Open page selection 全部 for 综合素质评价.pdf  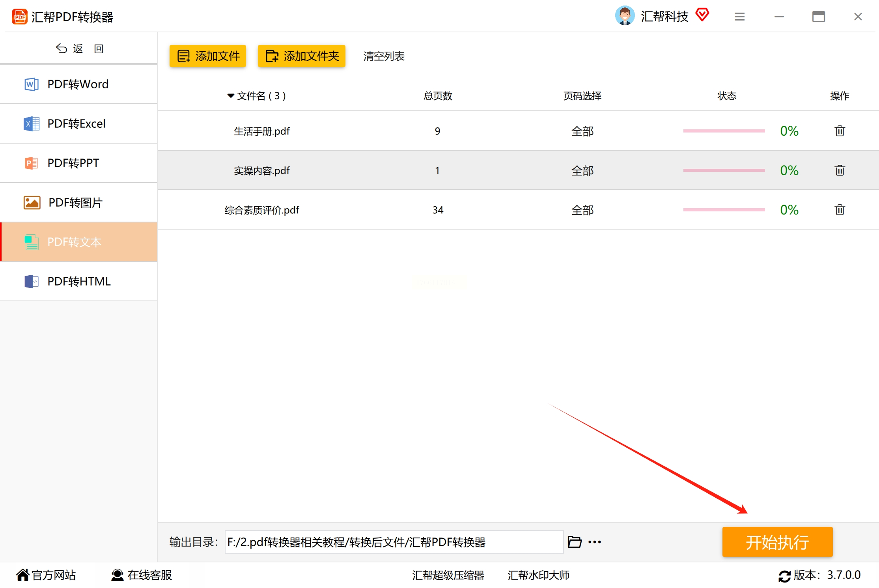[x=582, y=210]
